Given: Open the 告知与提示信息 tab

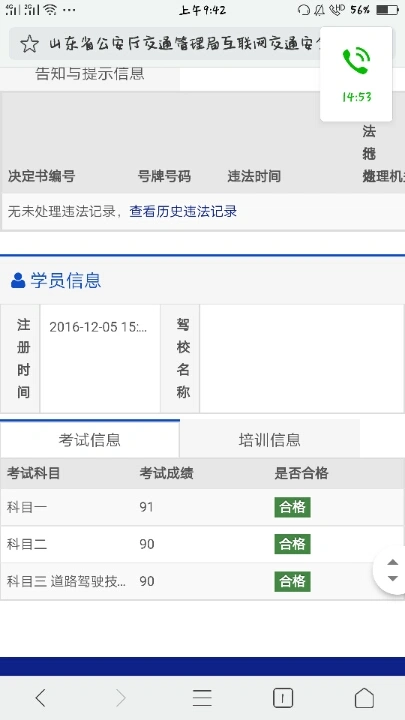Looking at the screenshot, I should [x=90, y=74].
